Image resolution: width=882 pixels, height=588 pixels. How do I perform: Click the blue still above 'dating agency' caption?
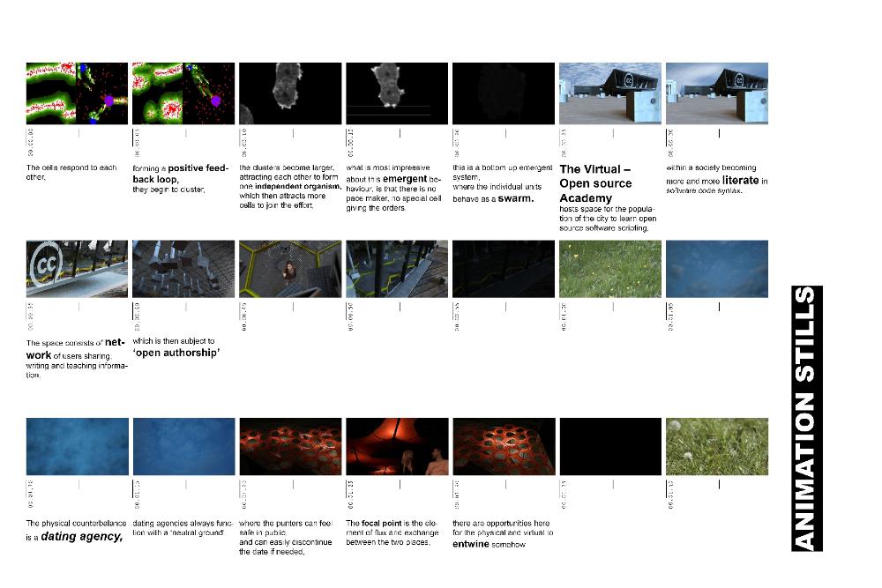coord(78,447)
